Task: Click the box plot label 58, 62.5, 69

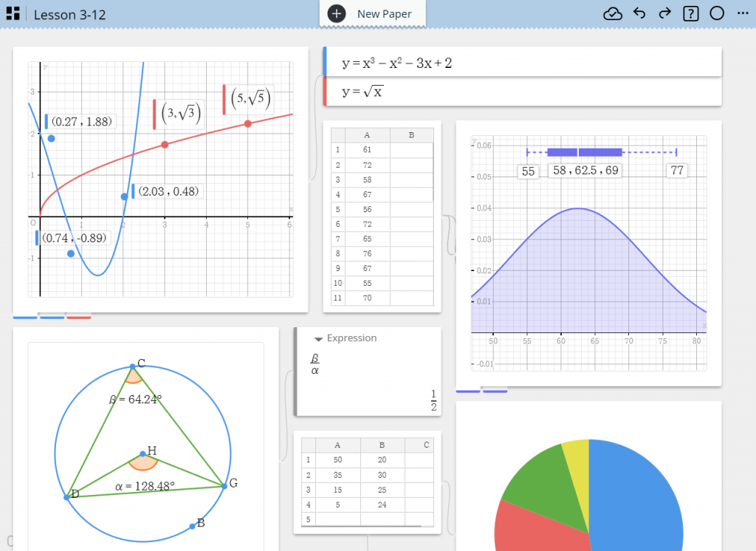Action: click(x=584, y=171)
